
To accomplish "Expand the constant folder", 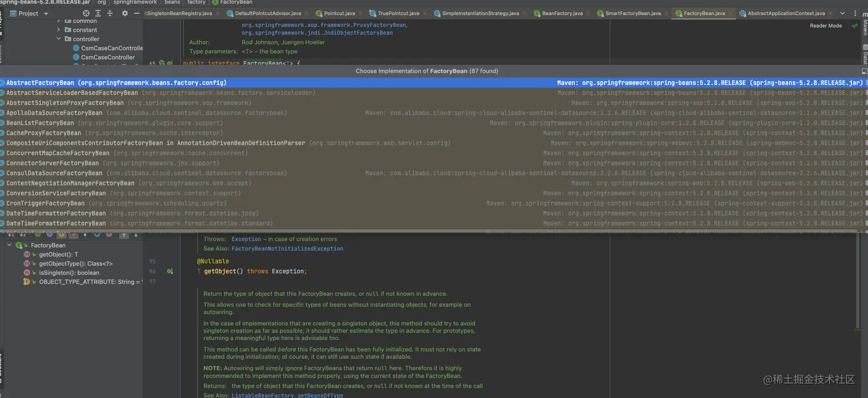I will pyautogui.click(x=59, y=30).
